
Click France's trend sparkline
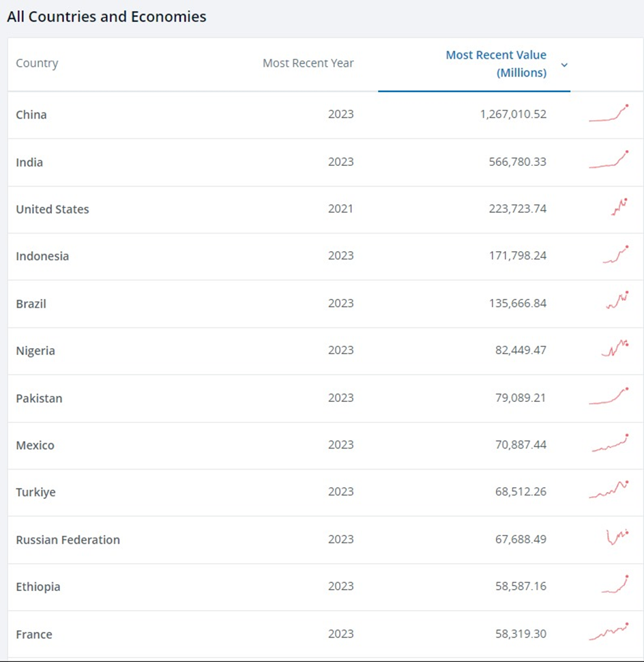click(x=609, y=631)
